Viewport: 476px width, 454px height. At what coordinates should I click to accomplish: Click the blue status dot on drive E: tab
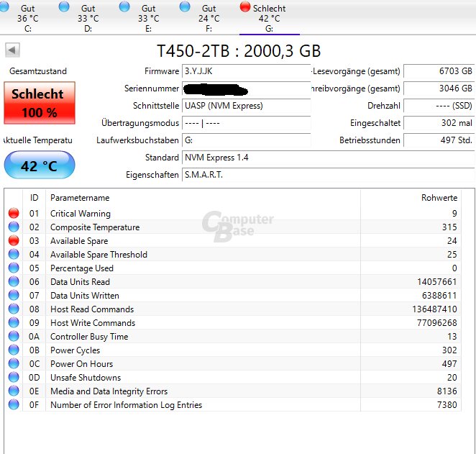pyautogui.click(x=124, y=6)
